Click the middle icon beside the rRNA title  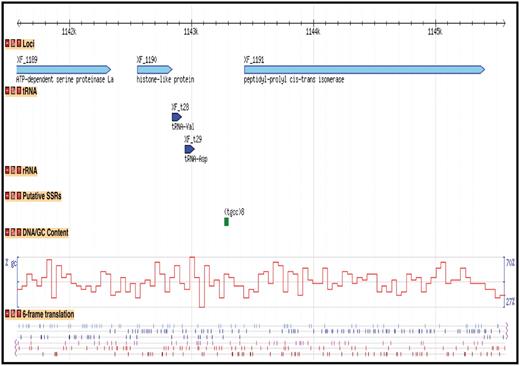[13, 171]
